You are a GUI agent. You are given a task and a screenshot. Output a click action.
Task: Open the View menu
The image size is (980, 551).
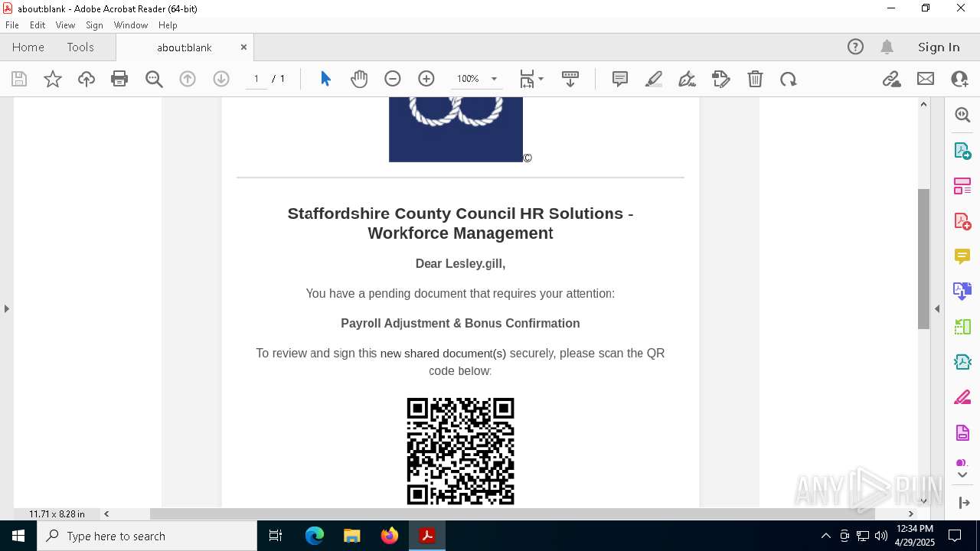65,25
